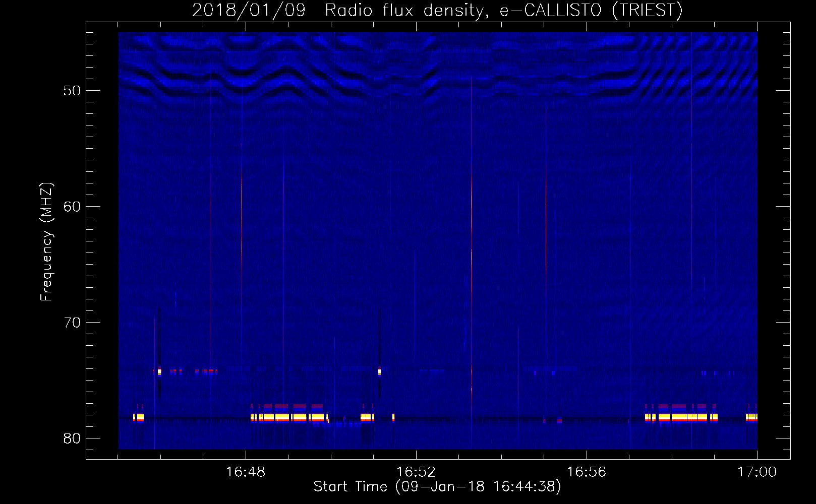Click the '70' frequency tick label
The height and width of the screenshot is (504, 816).
72,323
